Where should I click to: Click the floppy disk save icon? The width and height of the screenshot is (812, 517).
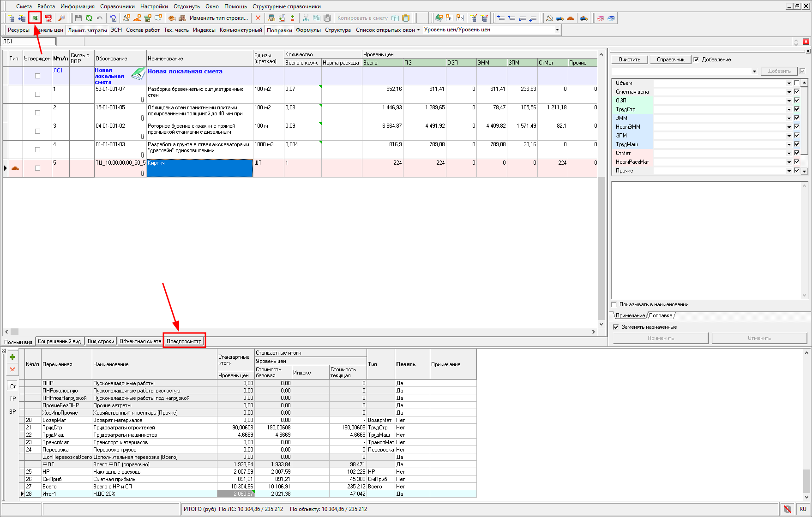(x=78, y=18)
